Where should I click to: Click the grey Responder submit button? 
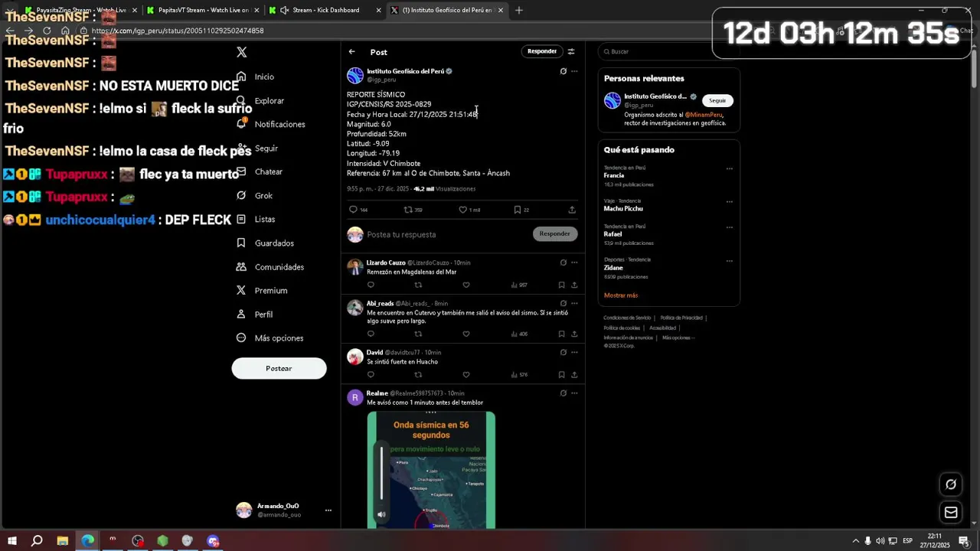pyautogui.click(x=554, y=233)
